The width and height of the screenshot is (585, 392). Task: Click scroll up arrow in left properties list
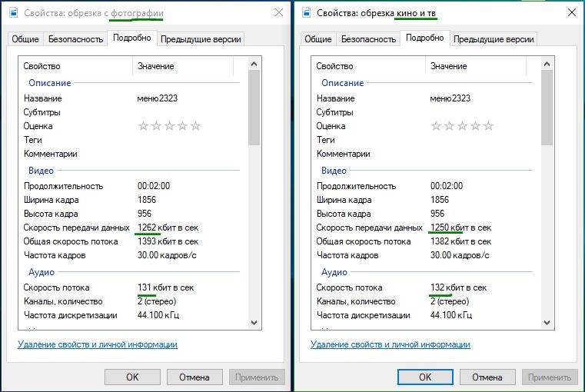click(x=254, y=64)
